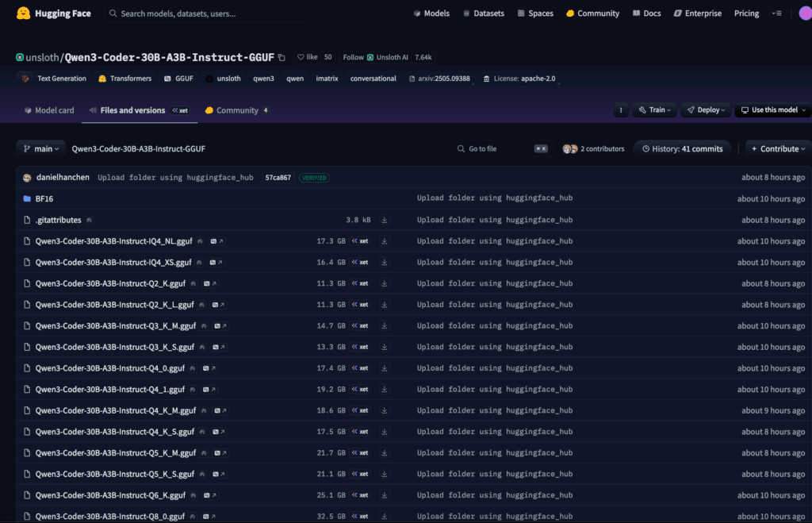Download the IQ4_NL.gguf file
Screen dimensions: 812x523
pyautogui.click(x=385, y=241)
